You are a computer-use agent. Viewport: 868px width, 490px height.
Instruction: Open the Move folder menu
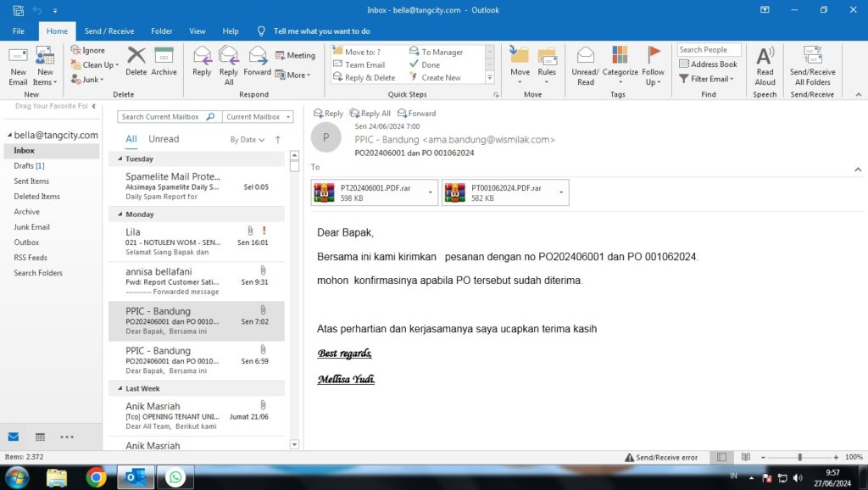(520, 66)
